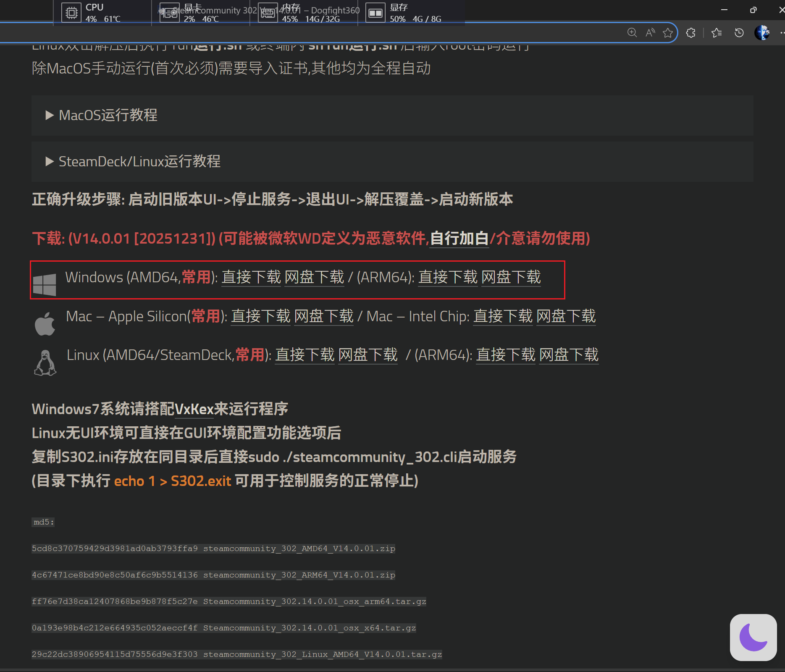This screenshot has height=672, width=785.
Task: Click the CPU monitor widget icon
Action: pyautogui.click(x=71, y=13)
